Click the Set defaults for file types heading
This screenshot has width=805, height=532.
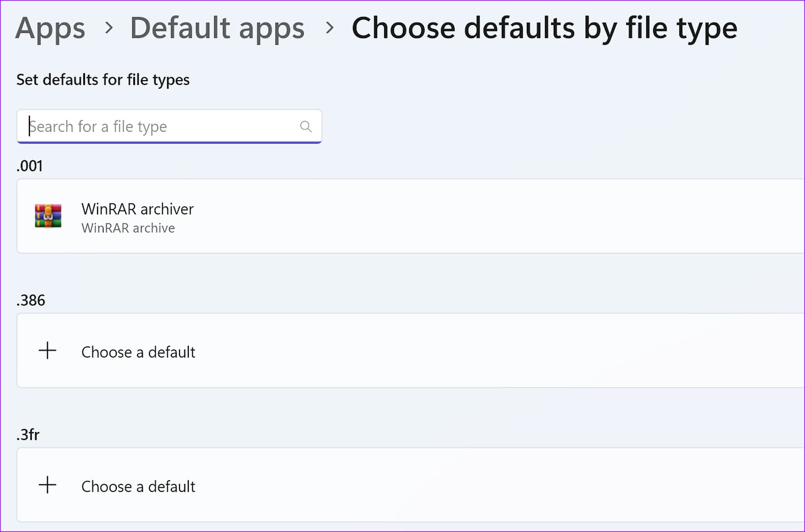tap(103, 80)
